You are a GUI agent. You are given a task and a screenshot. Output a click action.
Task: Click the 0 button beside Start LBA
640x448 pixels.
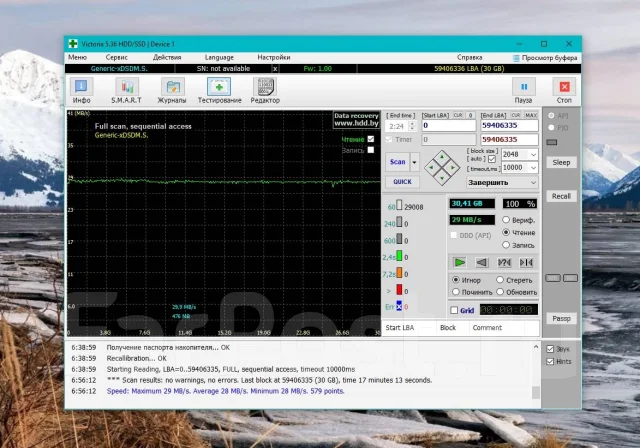[x=470, y=115]
